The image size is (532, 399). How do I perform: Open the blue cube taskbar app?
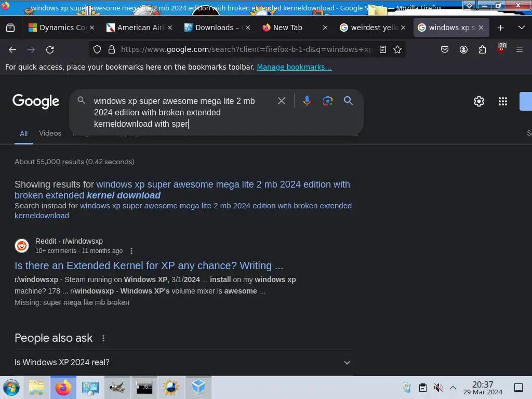(198, 388)
